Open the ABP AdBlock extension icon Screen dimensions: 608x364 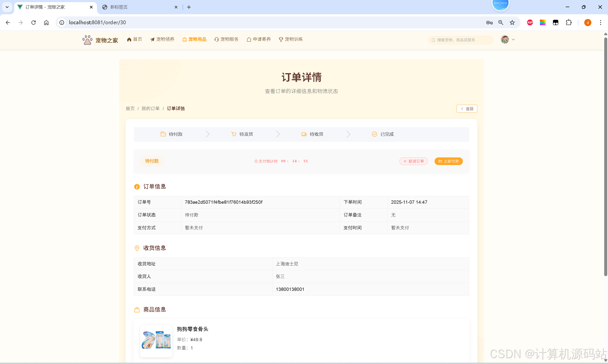coord(530,23)
